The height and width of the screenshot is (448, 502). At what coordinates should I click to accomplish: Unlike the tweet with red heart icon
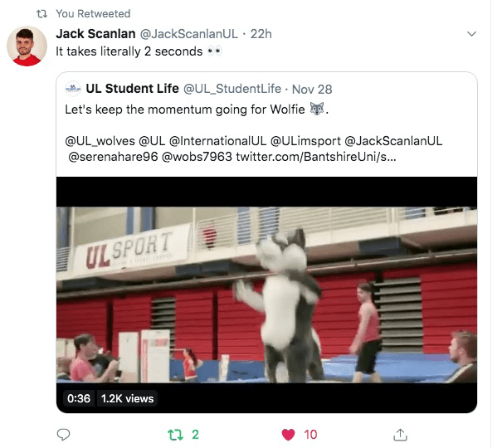coord(288,435)
